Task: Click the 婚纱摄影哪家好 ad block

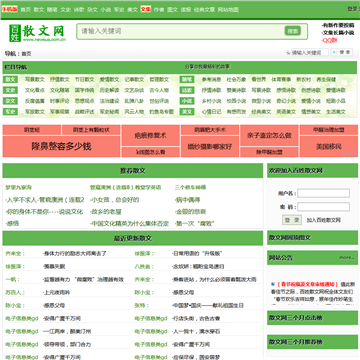Action: [210, 146]
